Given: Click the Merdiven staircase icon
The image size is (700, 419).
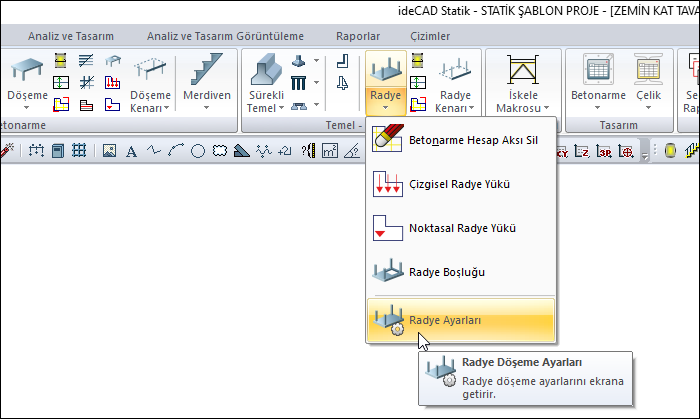Looking at the screenshot, I should (206, 69).
